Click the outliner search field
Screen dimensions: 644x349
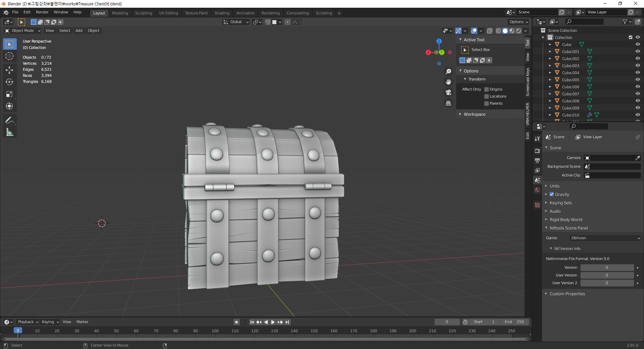584,22
